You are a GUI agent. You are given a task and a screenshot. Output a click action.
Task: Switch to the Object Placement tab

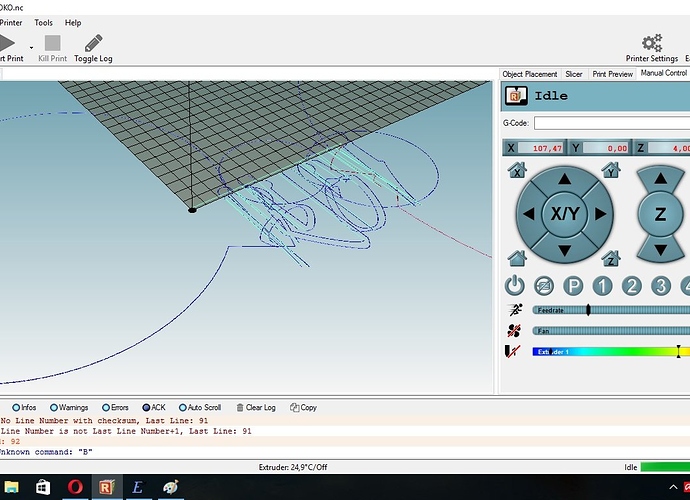(530, 74)
